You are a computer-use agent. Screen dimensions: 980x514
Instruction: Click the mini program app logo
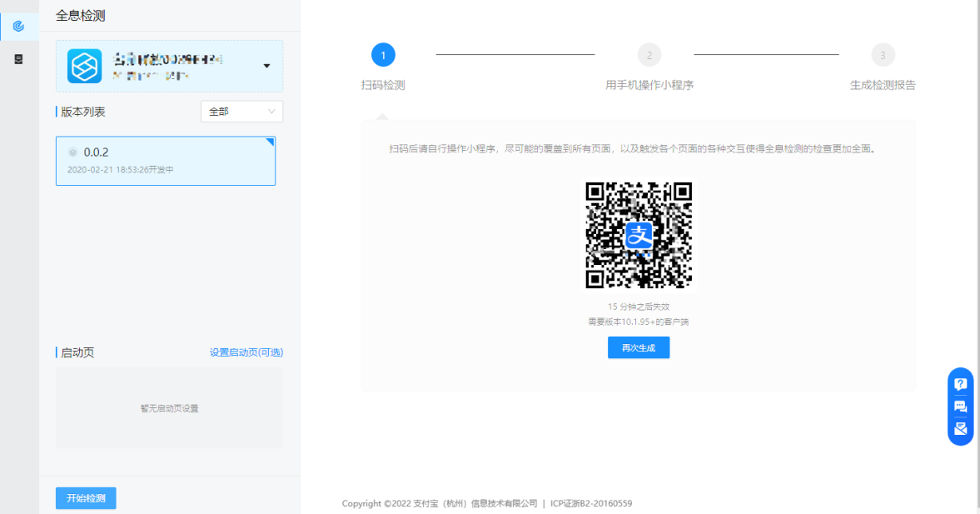(84, 67)
